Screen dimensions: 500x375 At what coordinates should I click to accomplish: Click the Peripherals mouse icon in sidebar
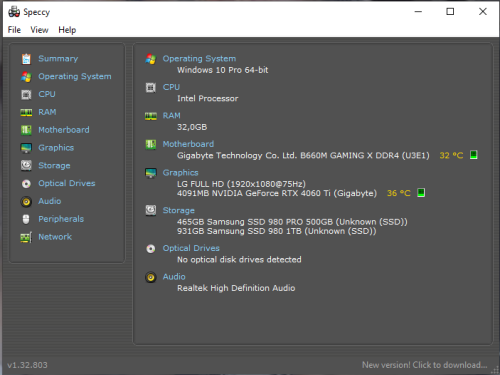tap(26, 219)
